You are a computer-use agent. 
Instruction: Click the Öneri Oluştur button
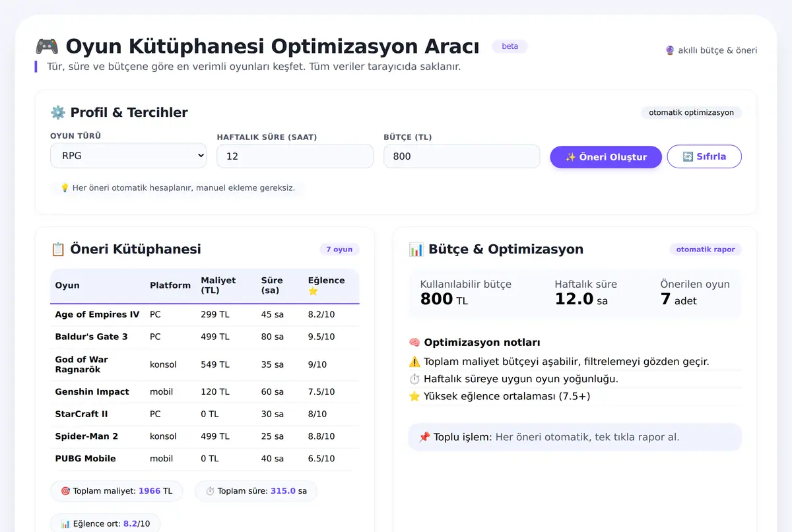[606, 157]
